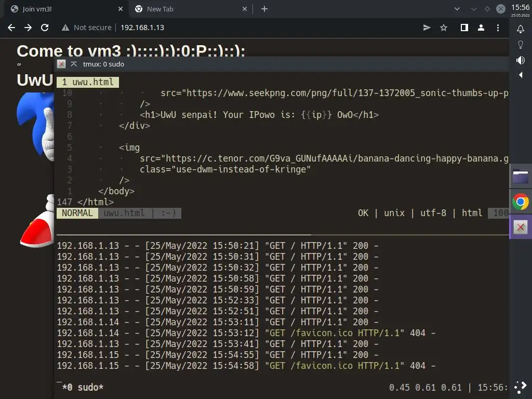Click line 147 with </html>
The image size is (532, 399).
[85, 202]
